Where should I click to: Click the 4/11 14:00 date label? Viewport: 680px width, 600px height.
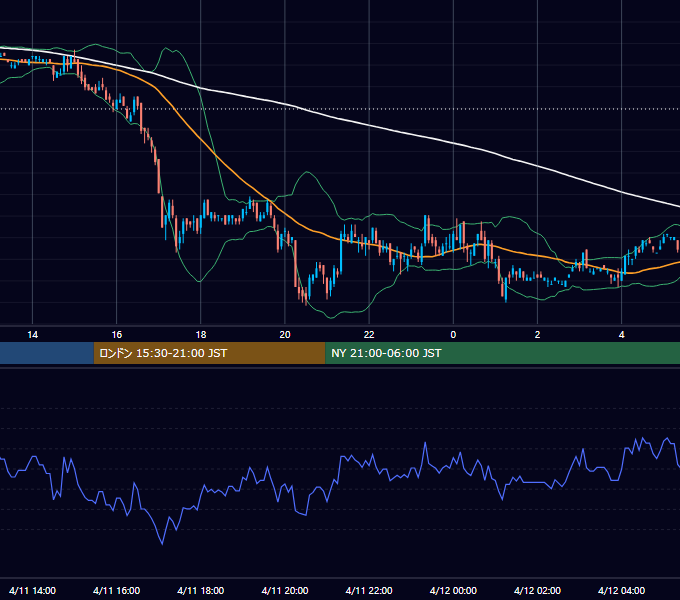coord(33,590)
